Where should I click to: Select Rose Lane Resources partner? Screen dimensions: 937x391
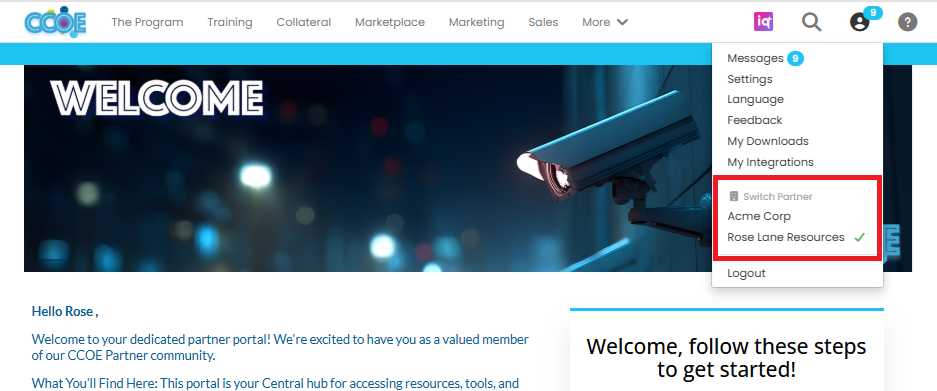[x=786, y=237]
